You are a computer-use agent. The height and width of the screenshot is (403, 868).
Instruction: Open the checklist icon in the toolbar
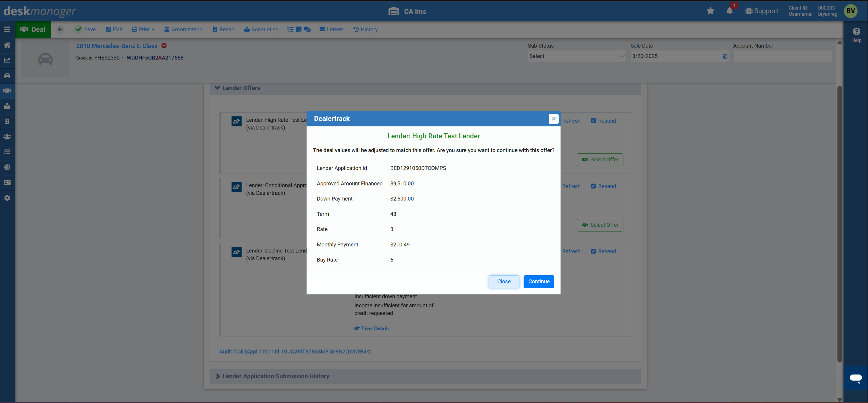click(x=290, y=29)
